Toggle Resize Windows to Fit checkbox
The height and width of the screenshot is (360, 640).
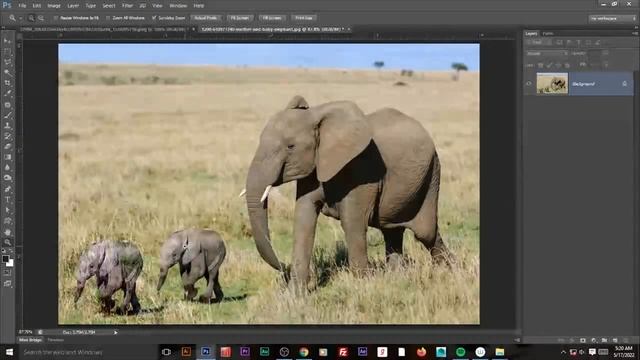pyautogui.click(x=56, y=18)
